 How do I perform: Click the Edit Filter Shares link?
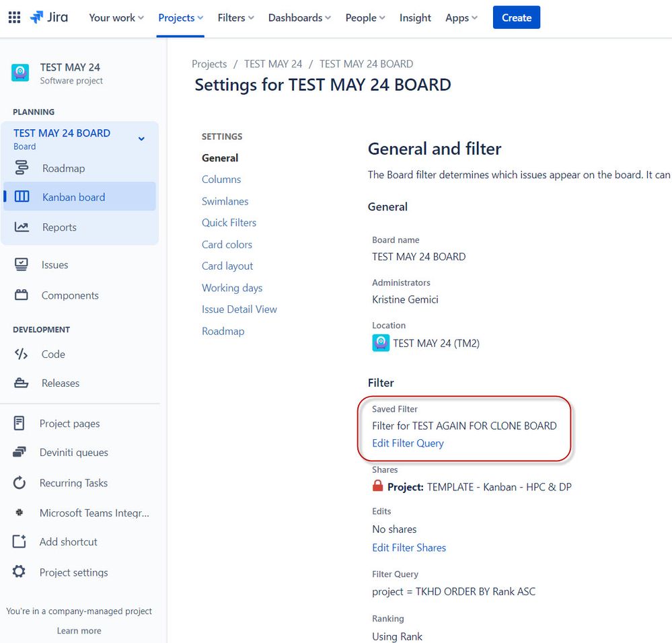pyautogui.click(x=409, y=547)
